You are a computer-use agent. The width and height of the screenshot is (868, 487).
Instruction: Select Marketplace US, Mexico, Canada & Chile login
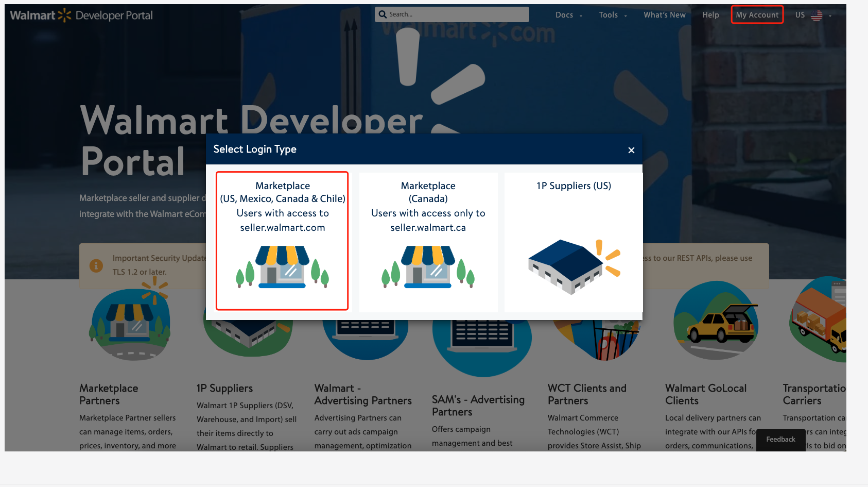tap(282, 241)
